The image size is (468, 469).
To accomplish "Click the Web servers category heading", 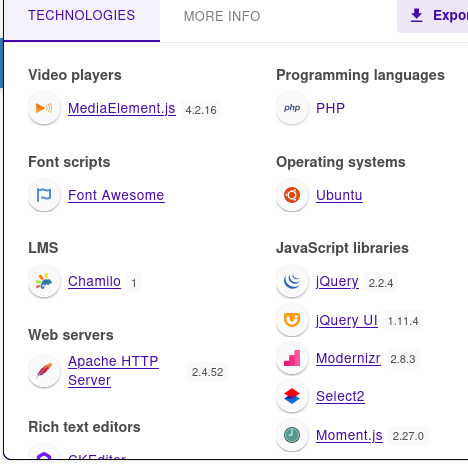I will pos(71,335).
